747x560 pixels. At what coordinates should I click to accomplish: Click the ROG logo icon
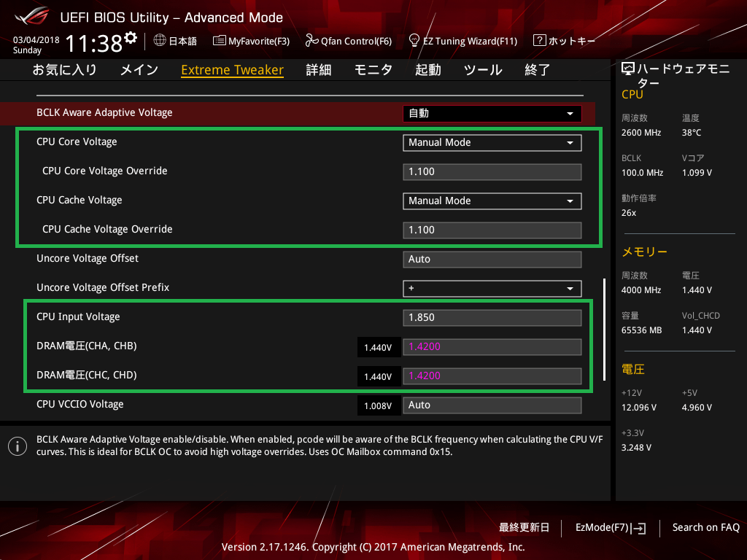click(32, 16)
